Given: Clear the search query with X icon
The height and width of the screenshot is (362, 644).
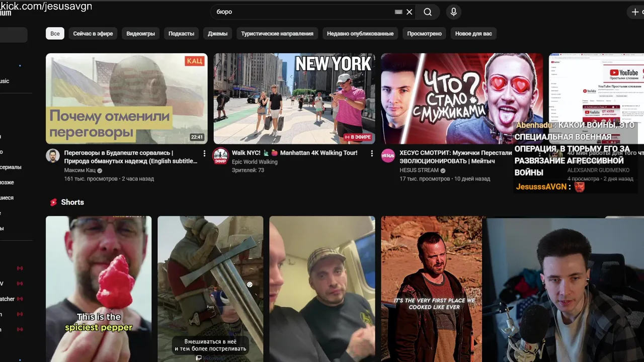Looking at the screenshot, I should point(410,12).
